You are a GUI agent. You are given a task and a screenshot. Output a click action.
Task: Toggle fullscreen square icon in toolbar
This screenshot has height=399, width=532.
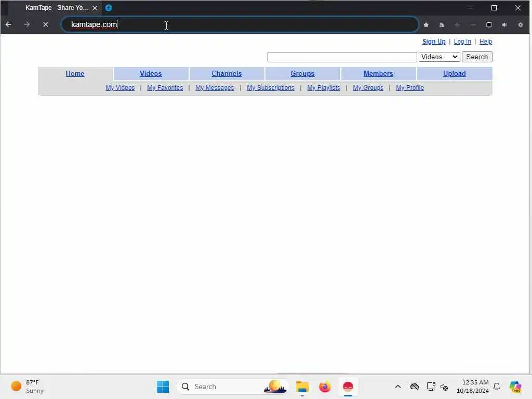(x=489, y=25)
